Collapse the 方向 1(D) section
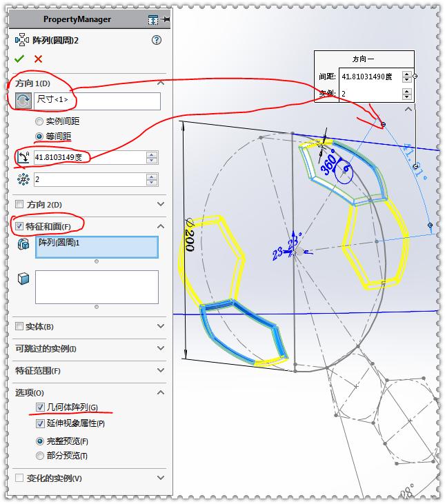Image resolution: width=445 pixels, height=504 pixels. point(161,83)
